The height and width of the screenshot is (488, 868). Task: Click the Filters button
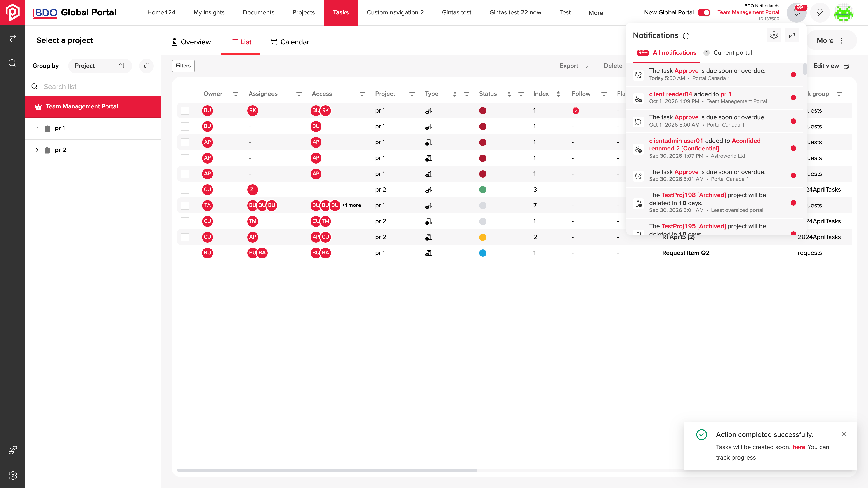tap(183, 66)
